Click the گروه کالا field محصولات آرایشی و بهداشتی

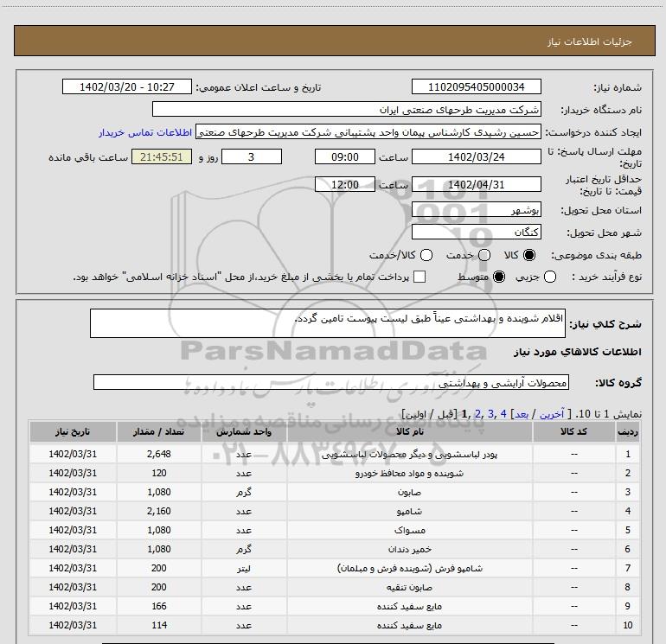click(x=331, y=382)
